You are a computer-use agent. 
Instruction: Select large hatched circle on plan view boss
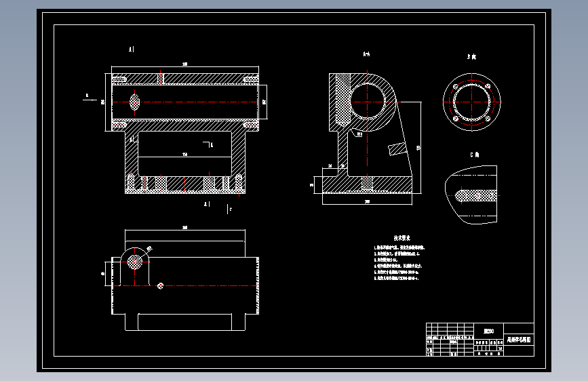point(135,262)
